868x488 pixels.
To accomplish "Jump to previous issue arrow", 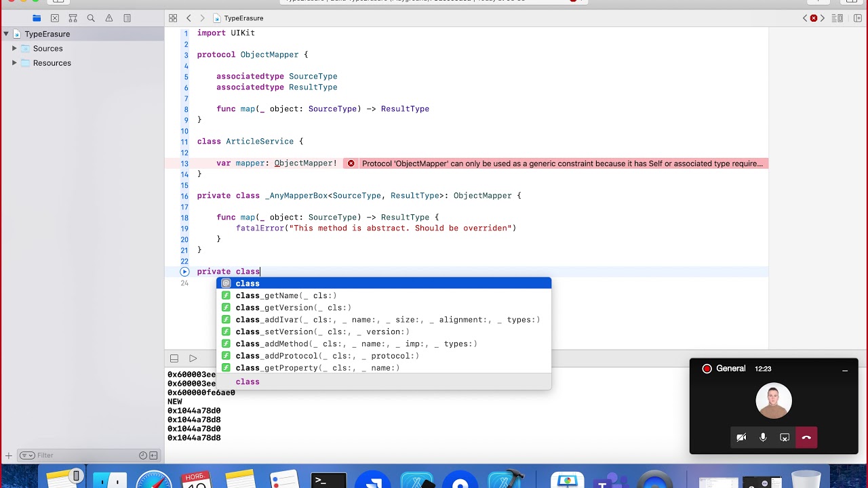I will 805,18.
